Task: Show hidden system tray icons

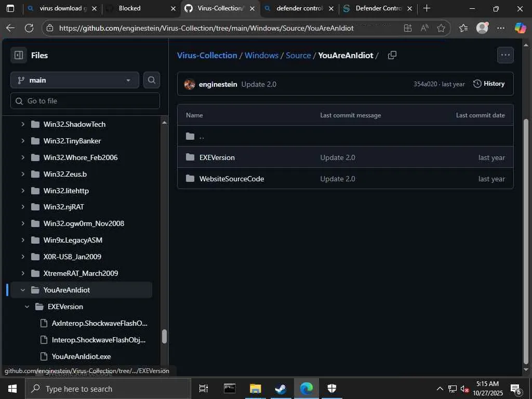Action: click(440, 389)
